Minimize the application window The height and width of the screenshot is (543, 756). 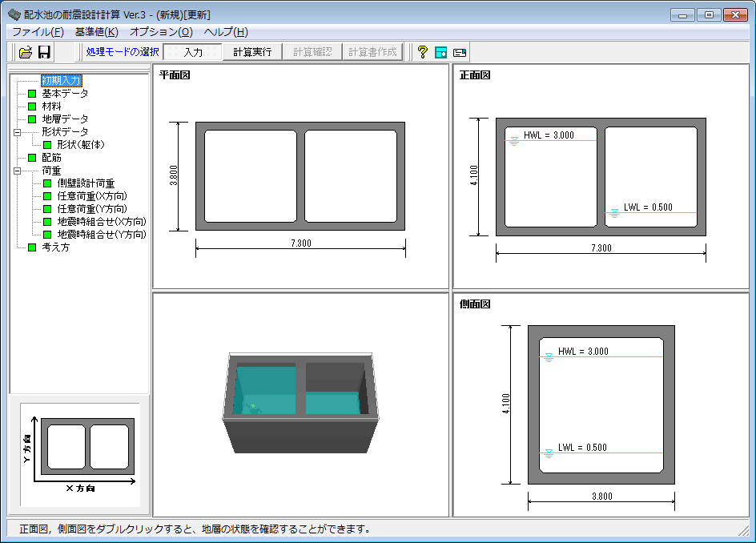tap(682, 15)
